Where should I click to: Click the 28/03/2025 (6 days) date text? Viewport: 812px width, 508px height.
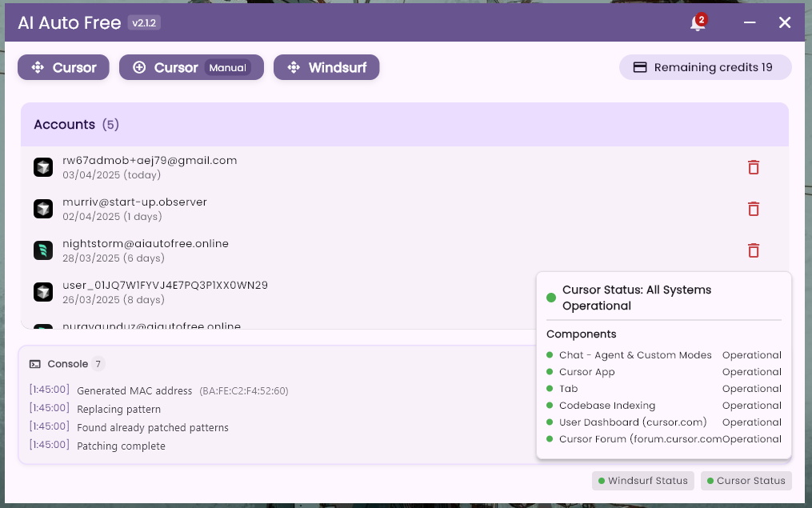[x=114, y=258]
